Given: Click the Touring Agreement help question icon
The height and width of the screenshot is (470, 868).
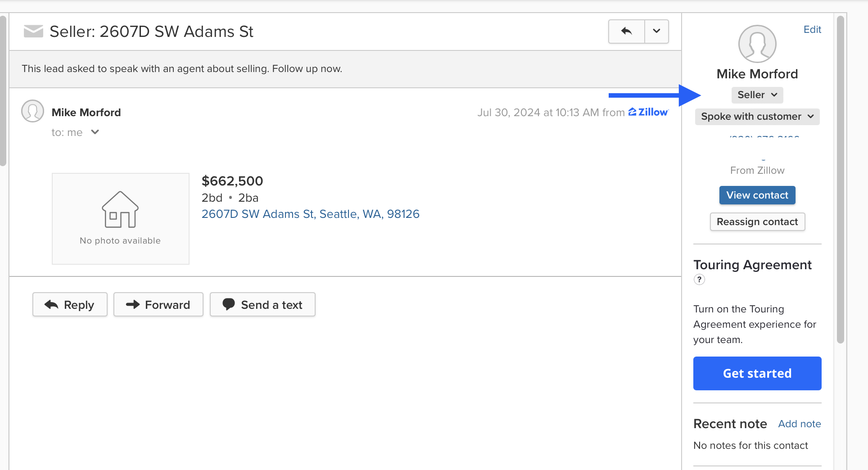Looking at the screenshot, I should pyautogui.click(x=699, y=280).
